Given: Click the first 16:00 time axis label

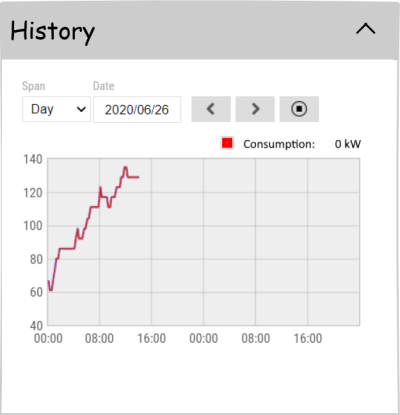Looking at the screenshot, I should coord(152,338).
